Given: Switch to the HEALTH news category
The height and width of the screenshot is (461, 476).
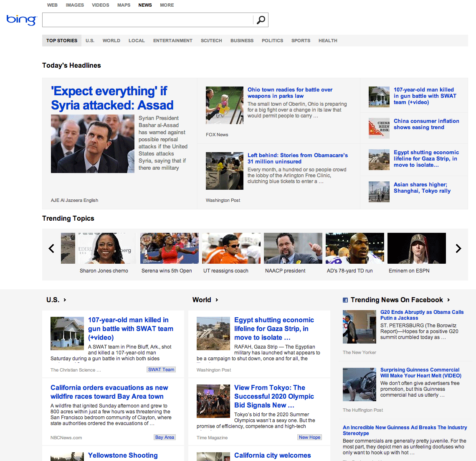Looking at the screenshot, I should 328,41.
